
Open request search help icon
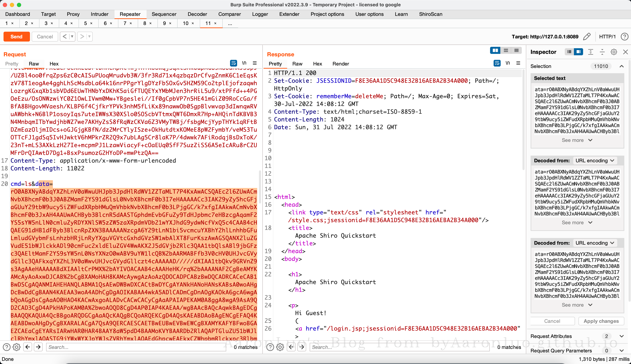click(7, 347)
